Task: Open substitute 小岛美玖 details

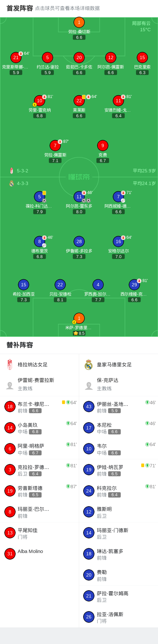Action: tap(40, 428)
